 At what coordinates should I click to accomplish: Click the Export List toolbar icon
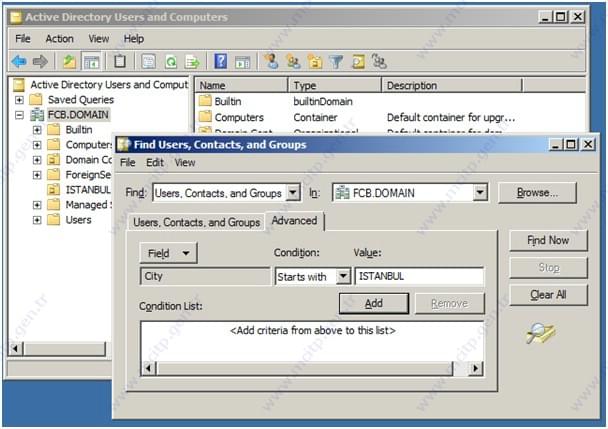coord(193,61)
